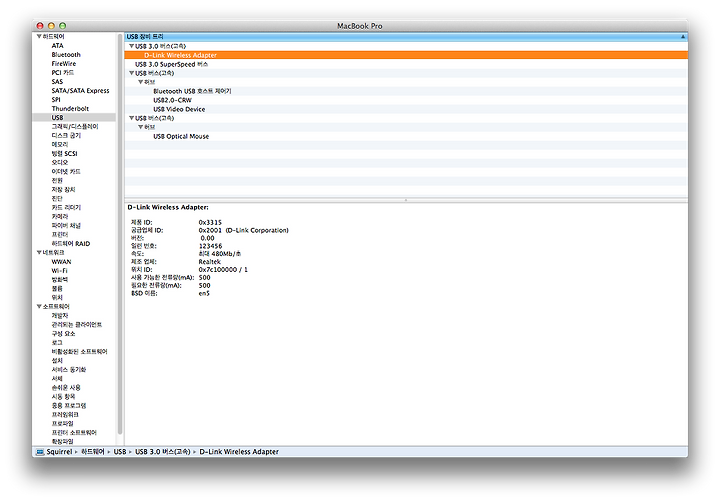Select Bluetooth in the sidebar
720x502 pixels.
coord(66,54)
